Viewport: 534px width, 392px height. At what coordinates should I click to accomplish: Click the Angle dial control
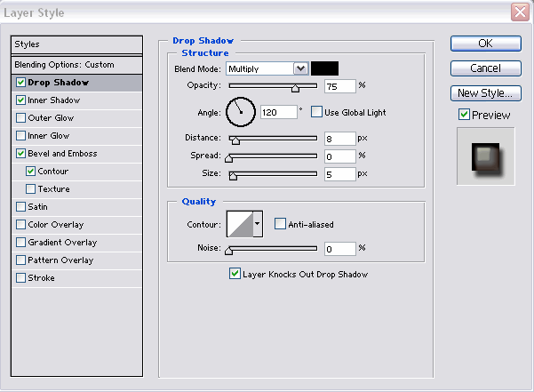pos(241,112)
